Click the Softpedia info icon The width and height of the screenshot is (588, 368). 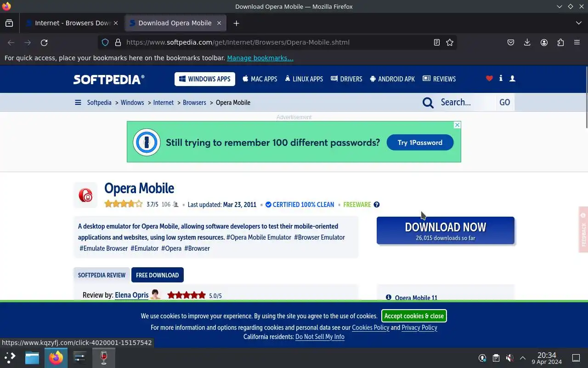pyautogui.click(x=501, y=79)
